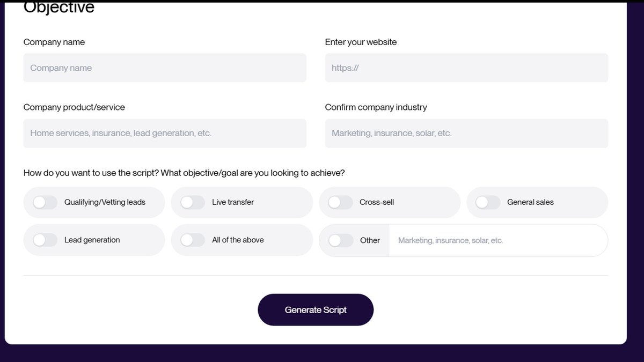Click the "Confirm company industry" label
The height and width of the screenshot is (362, 644).
(376, 107)
